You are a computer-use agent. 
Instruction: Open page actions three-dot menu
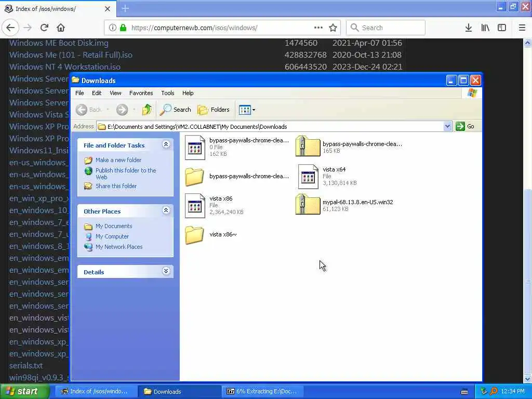pyautogui.click(x=318, y=28)
